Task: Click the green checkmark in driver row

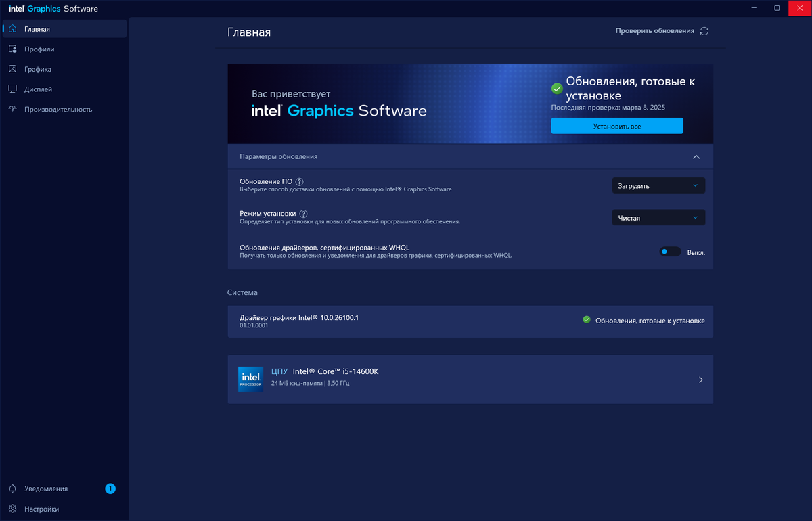Action: (587, 320)
